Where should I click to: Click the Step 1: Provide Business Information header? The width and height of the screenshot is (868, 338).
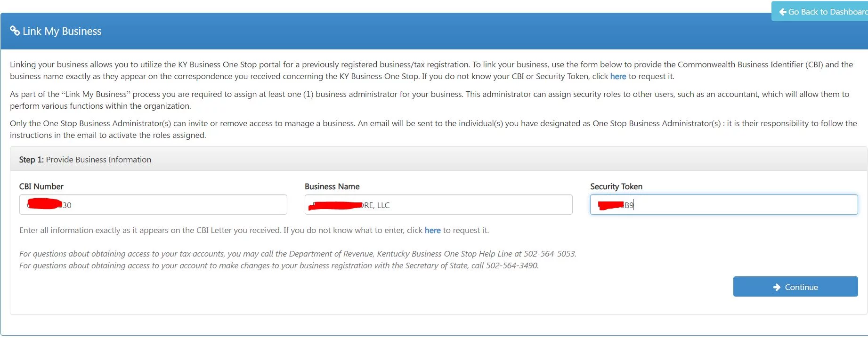(85, 160)
